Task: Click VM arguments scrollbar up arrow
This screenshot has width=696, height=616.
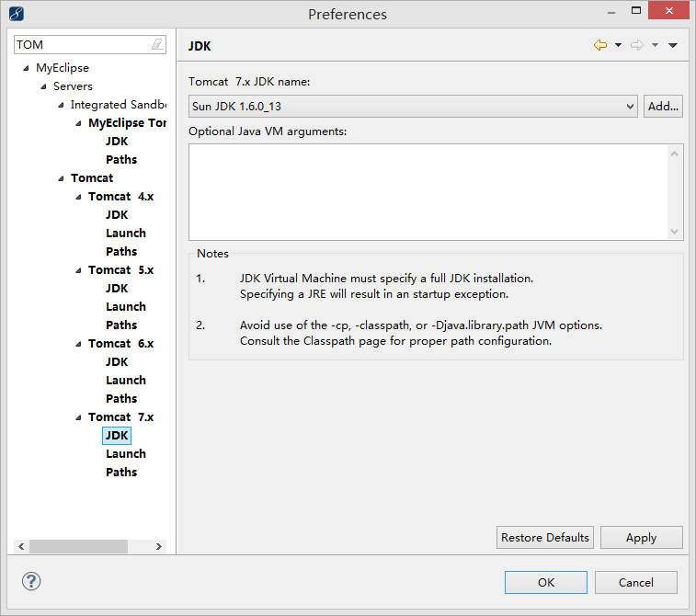Action: [674, 154]
